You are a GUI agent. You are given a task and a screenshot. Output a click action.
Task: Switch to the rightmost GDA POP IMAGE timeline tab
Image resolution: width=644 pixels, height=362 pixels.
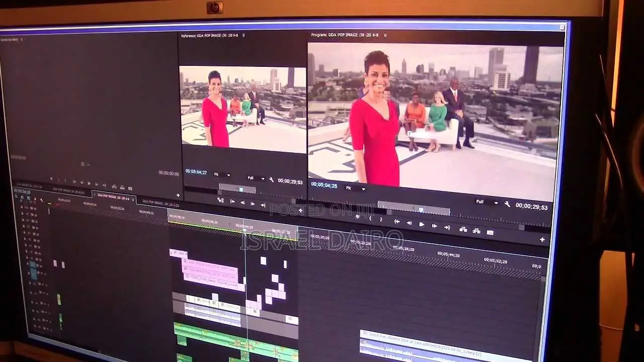(x=160, y=203)
